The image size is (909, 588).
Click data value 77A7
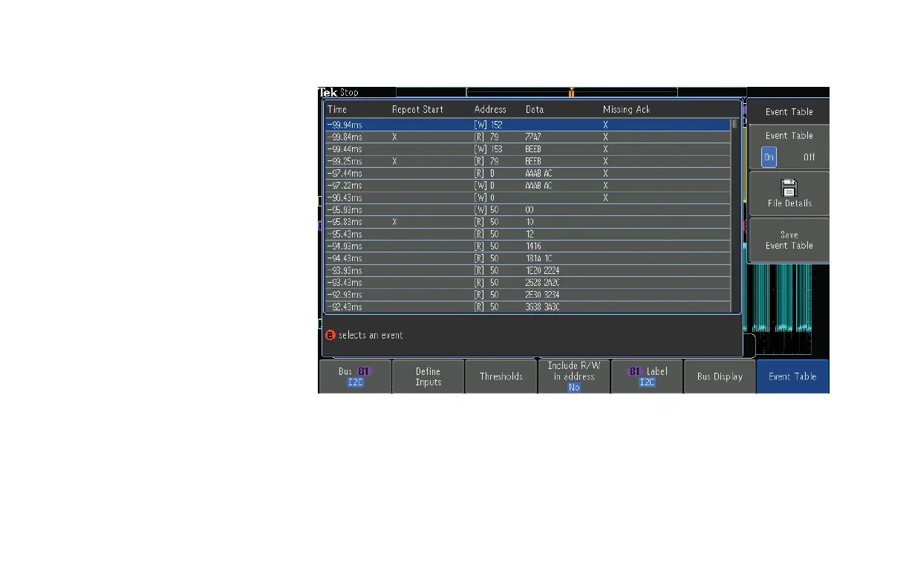532,137
